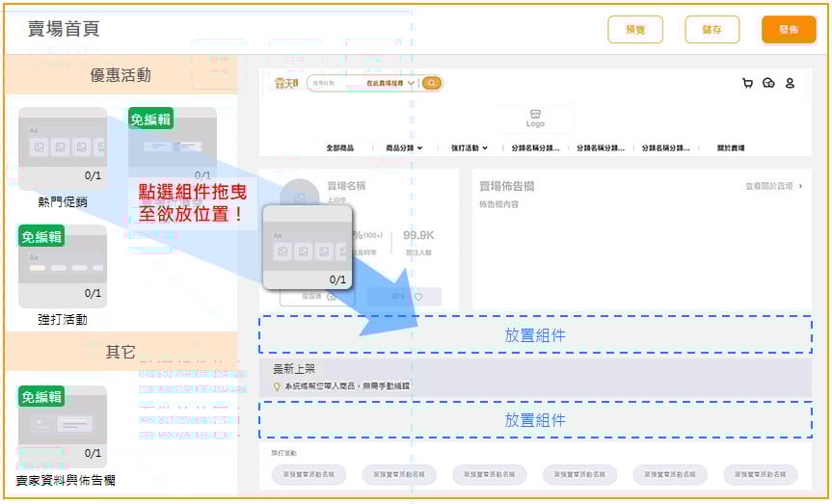The width and height of the screenshot is (832, 504).
Task: Click the site logo beside search bar
Action: (287, 84)
